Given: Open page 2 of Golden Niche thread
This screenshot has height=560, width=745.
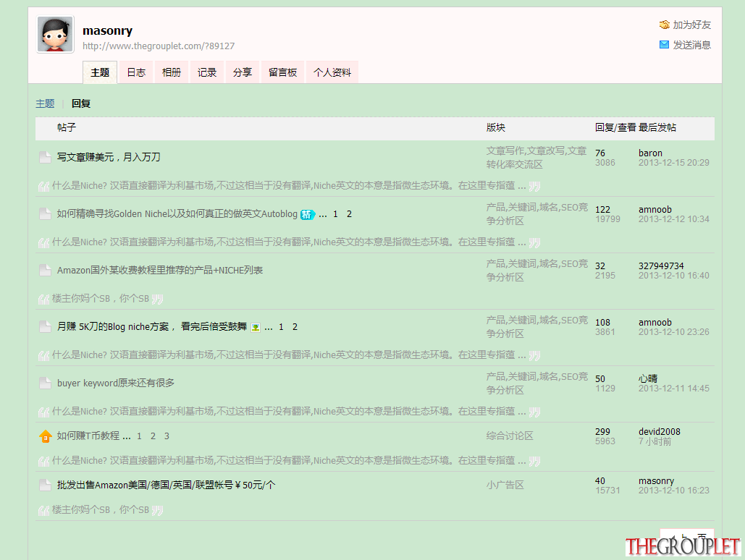Looking at the screenshot, I should click(349, 214).
